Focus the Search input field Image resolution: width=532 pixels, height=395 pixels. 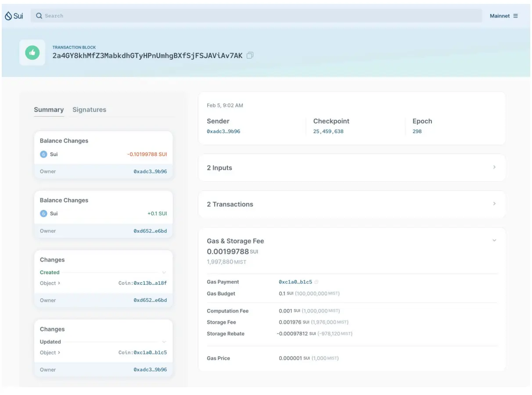coord(256,16)
